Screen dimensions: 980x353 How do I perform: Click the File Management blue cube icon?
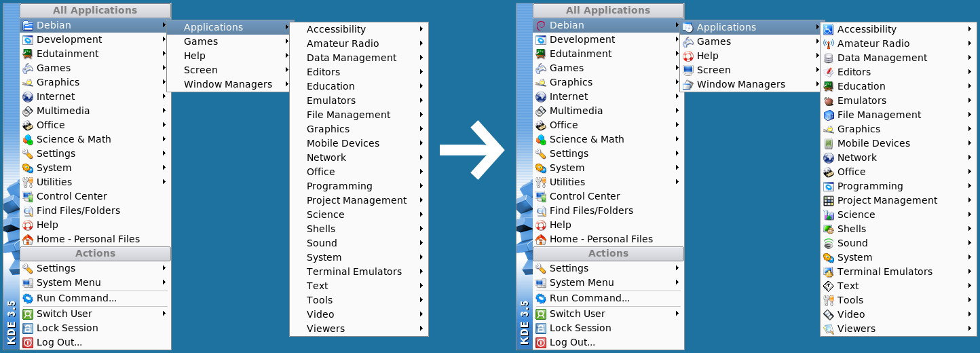[828, 115]
